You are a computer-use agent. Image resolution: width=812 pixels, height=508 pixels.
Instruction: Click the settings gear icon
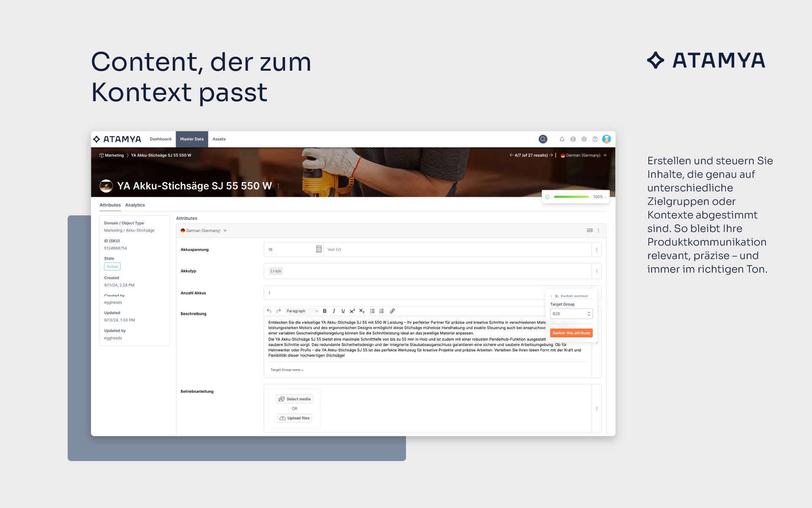584,139
